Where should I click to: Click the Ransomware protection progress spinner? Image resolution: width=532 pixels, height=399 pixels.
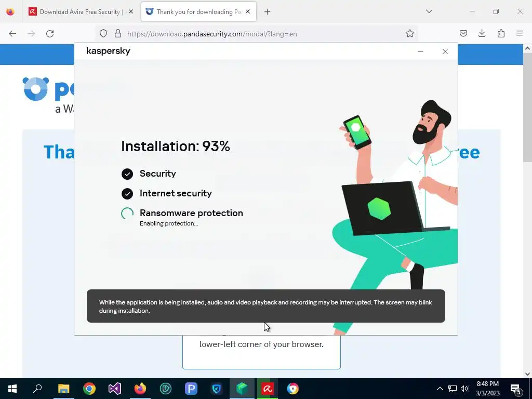(x=127, y=214)
